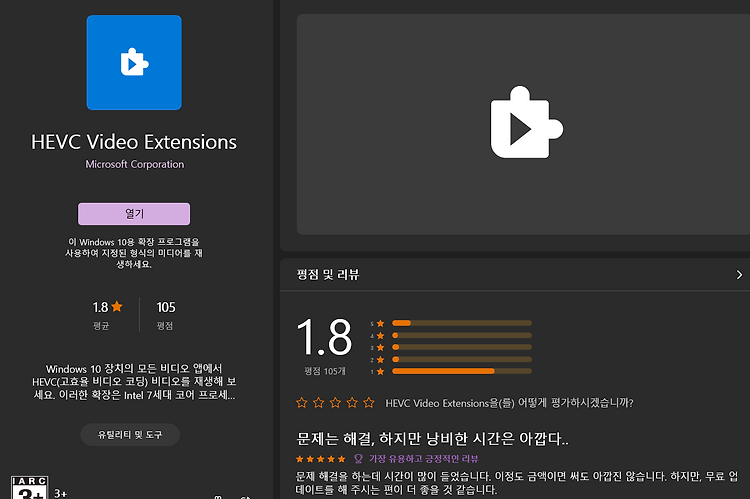Expand the 평점 및 리뷰 section chevron
The height and width of the screenshot is (499, 750).
(739, 275)
